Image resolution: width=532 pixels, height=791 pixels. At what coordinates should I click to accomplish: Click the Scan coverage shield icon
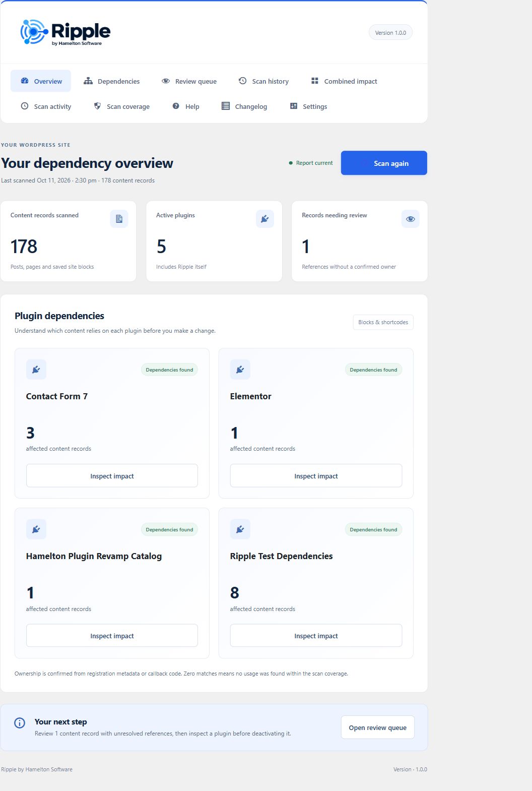pos(97,106)
